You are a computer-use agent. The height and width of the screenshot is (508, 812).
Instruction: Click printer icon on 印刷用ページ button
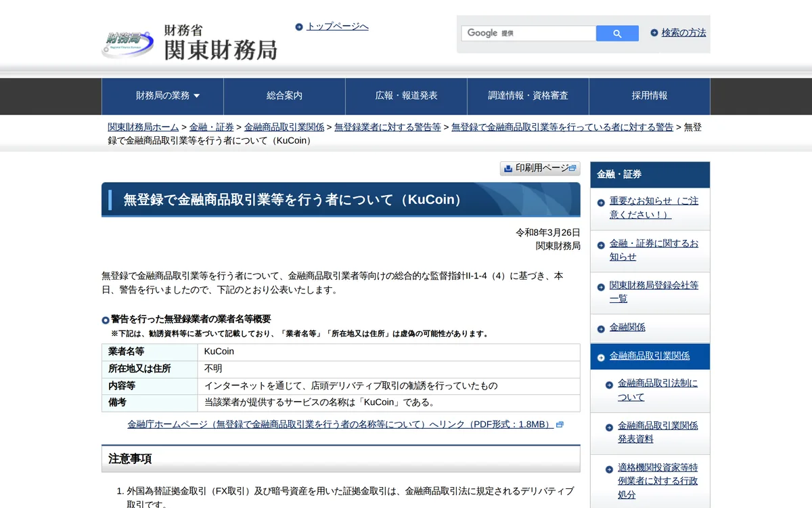(508, 169)
